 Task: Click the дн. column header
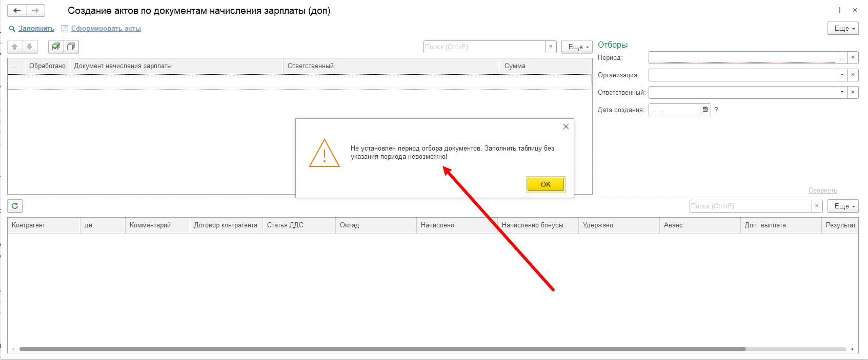tap(103, 225)
